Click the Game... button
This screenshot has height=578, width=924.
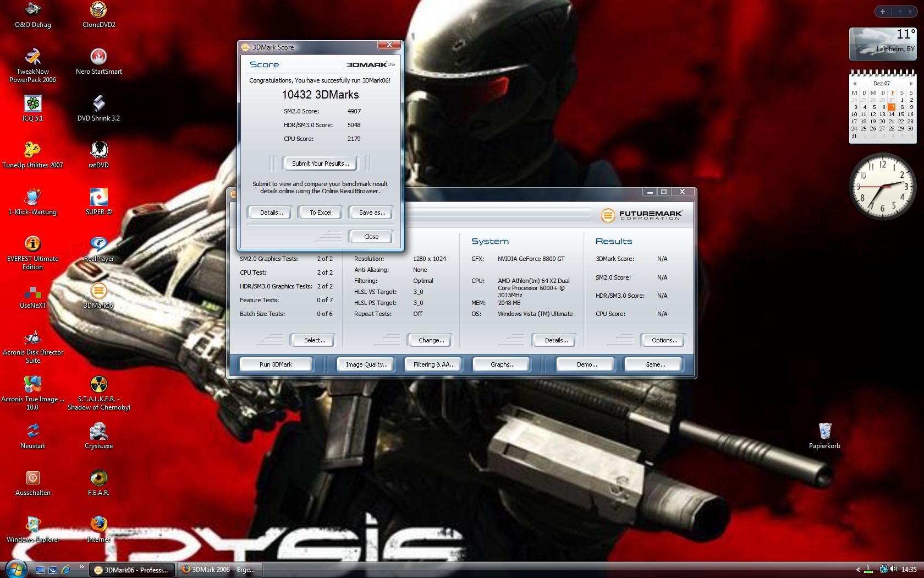click(x=655, y=364)
